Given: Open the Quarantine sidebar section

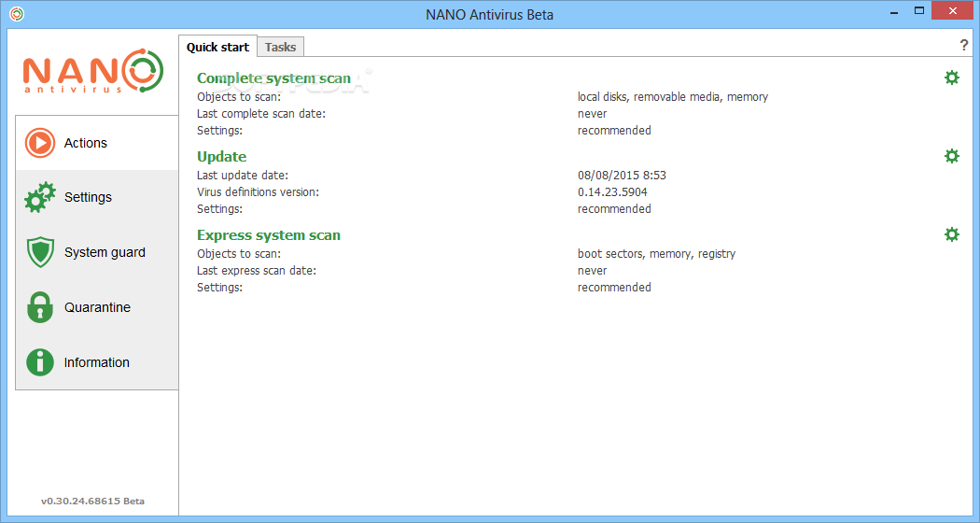Looking at the screenshot, I should (x=97, y=307).
